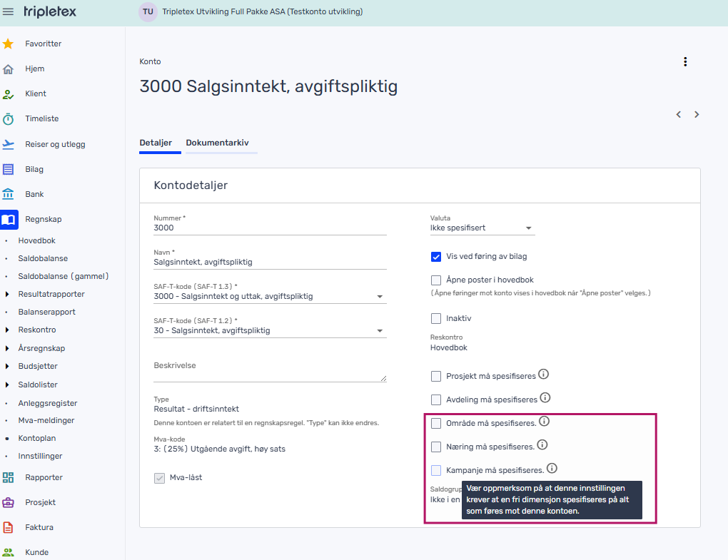Uncheck Vis ved føring av bilag

pos(436,257)
